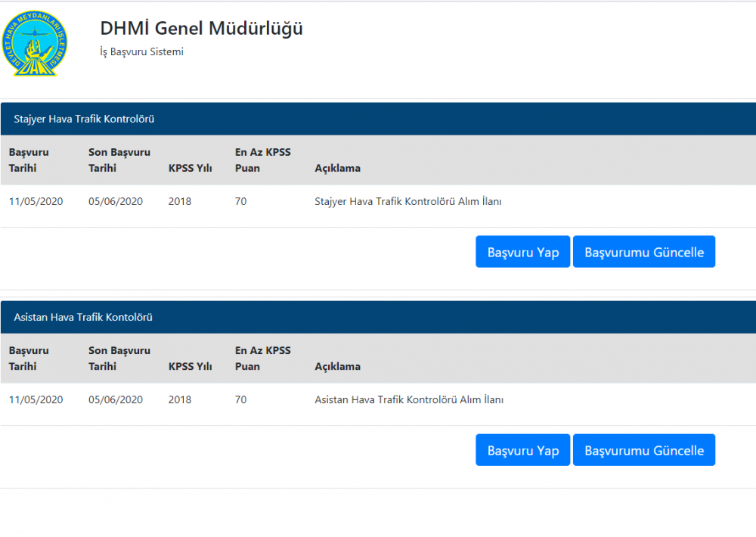Click 05/06/2020 deadline in the Stajyer table
The height and width of the screenshot is (537, 756).
[116, 201]
